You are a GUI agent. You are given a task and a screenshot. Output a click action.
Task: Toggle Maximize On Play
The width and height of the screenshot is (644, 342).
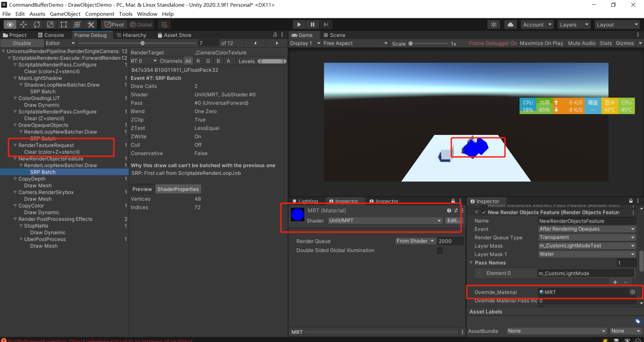(x=541, y=43)
